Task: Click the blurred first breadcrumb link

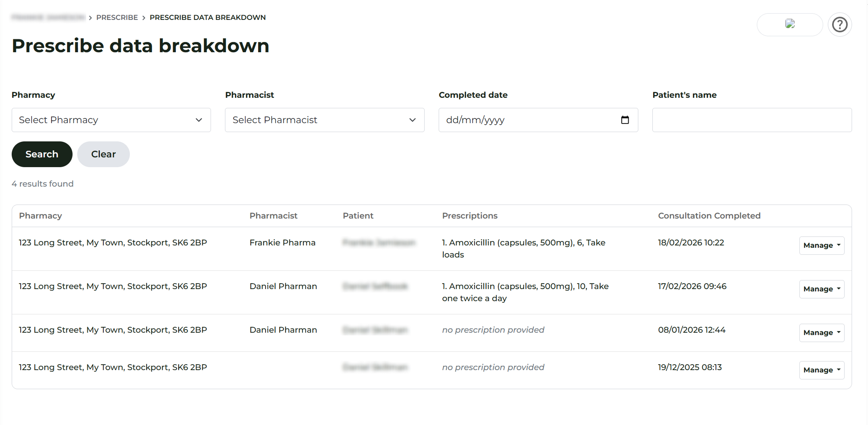Action: point(48,18)
